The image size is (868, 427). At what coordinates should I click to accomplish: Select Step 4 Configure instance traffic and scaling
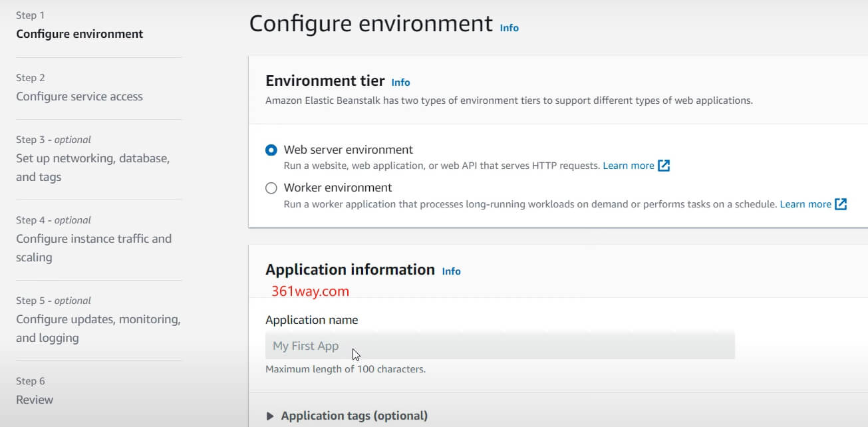(94, 247)
